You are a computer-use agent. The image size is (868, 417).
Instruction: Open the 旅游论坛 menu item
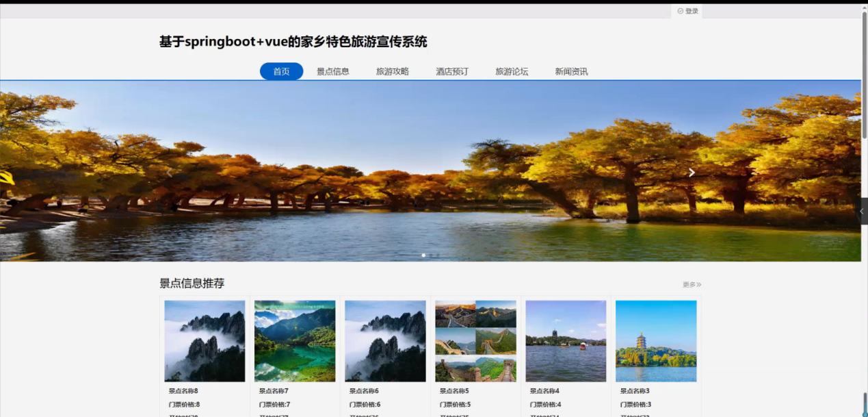(x=512, y=71)
